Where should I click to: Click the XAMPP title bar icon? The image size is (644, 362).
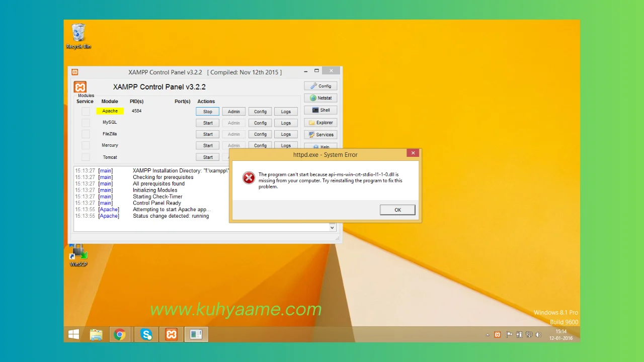pyautogui.click(x=74, y=72)
